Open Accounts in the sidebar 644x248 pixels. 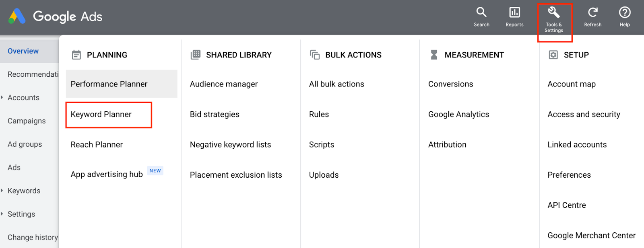click(x=23, y=98)
